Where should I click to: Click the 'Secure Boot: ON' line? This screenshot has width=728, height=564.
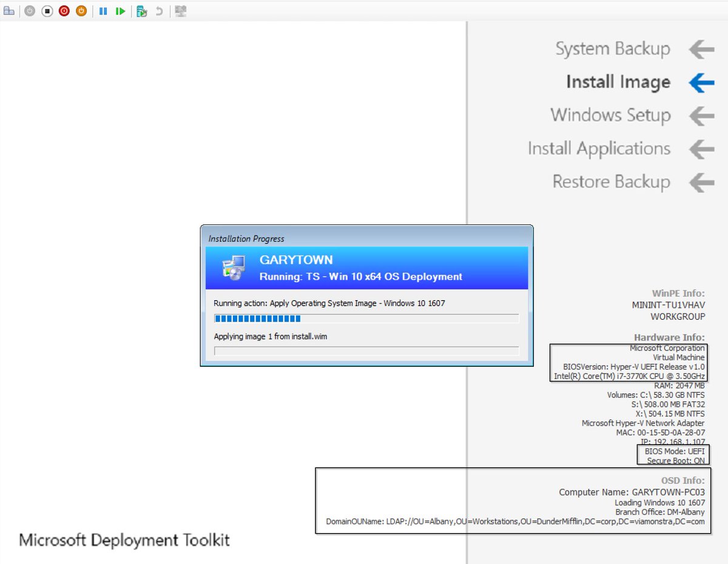coord(676,461)
